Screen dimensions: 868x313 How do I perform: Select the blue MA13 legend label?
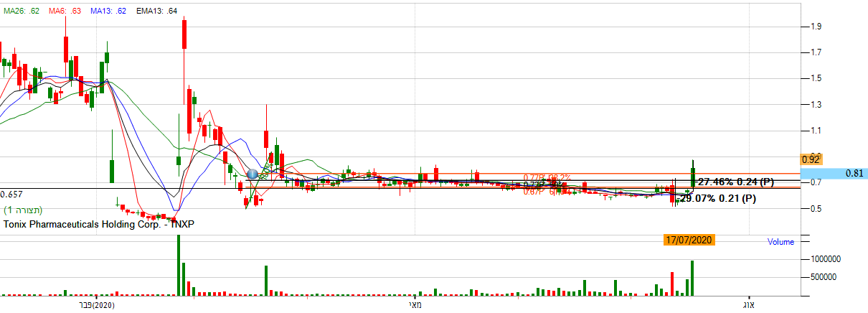tap(113, 11)
